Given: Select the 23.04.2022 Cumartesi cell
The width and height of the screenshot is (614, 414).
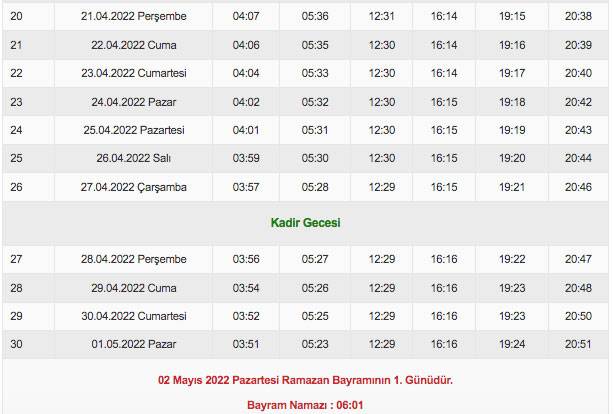Looking at the screenshot, I should pos(134,73).
